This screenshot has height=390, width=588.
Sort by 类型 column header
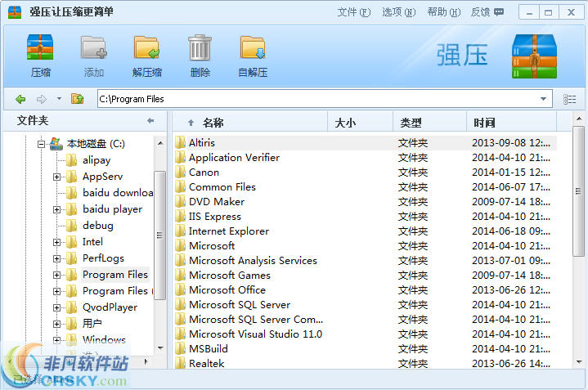click(430, 123)
